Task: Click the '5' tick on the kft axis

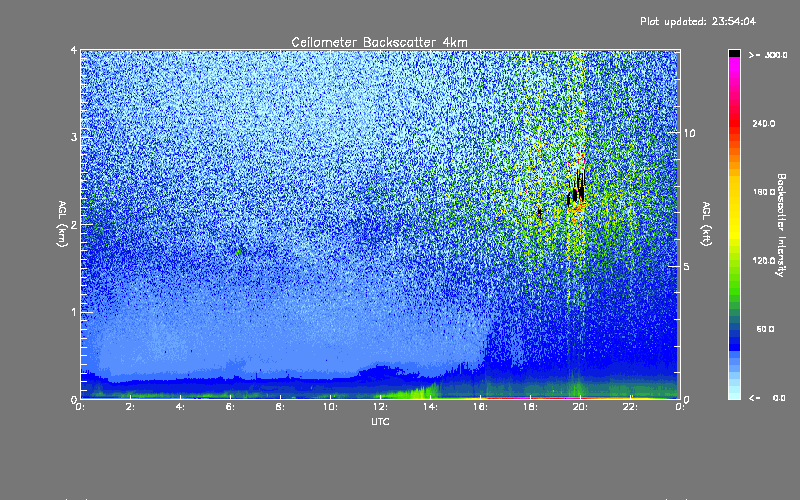Action: point(687,266)
